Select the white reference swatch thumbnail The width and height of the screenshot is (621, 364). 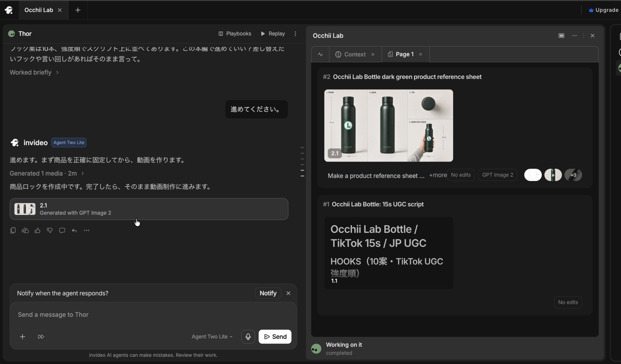pyautogui.click(x=533, y=175)
